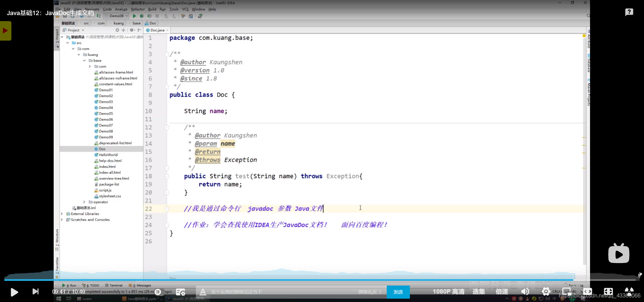Toggle widescreen mode icon
This screenshot has width=644, height=302.
point(588,292)
